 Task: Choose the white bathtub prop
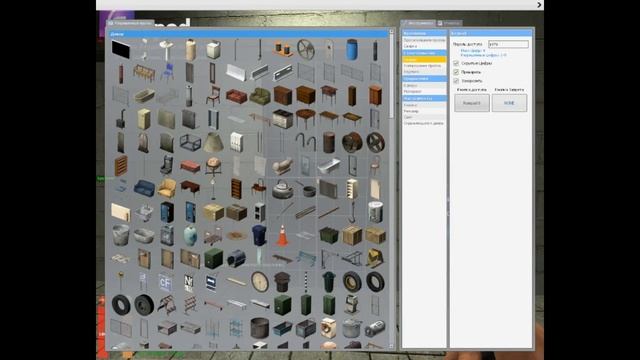point(329,166)
